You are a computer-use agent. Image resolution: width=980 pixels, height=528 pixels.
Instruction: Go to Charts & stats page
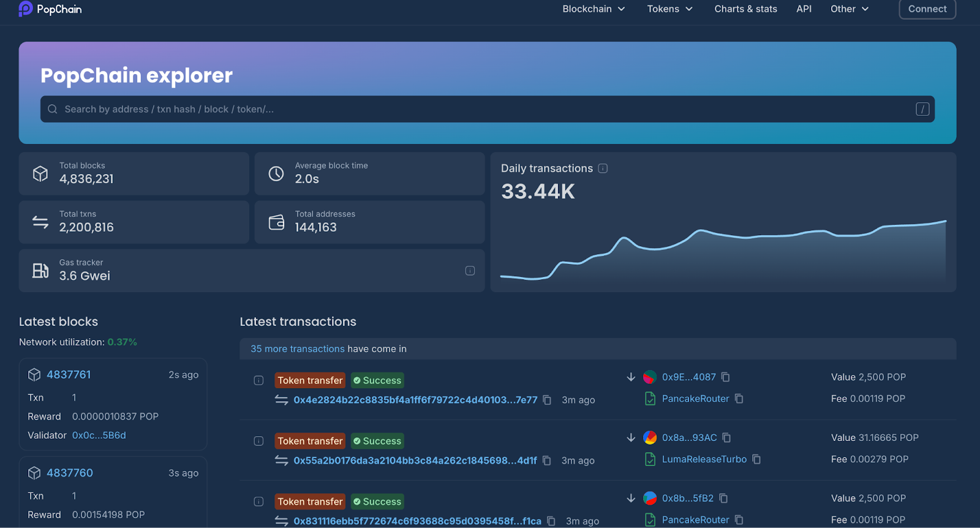tap(745, 9)
